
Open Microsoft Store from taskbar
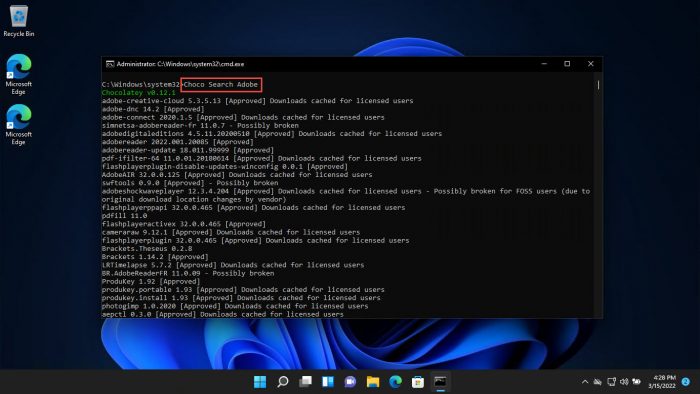point(418,382)
